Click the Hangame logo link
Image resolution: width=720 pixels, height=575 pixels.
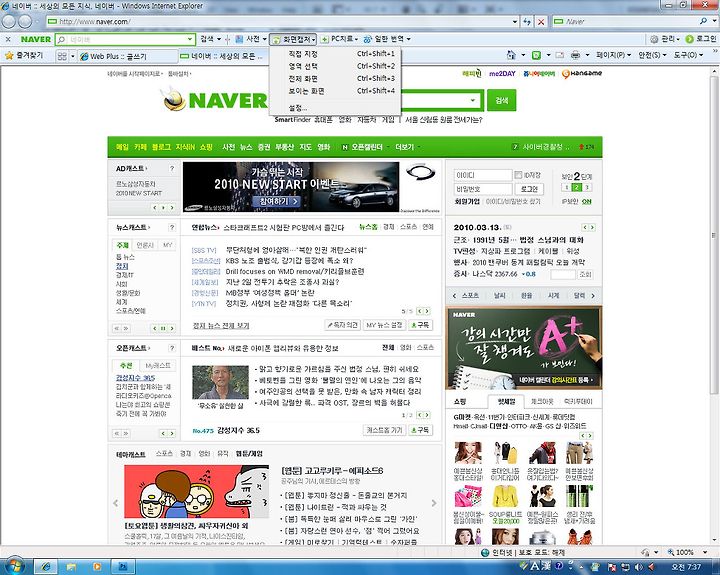582,73
